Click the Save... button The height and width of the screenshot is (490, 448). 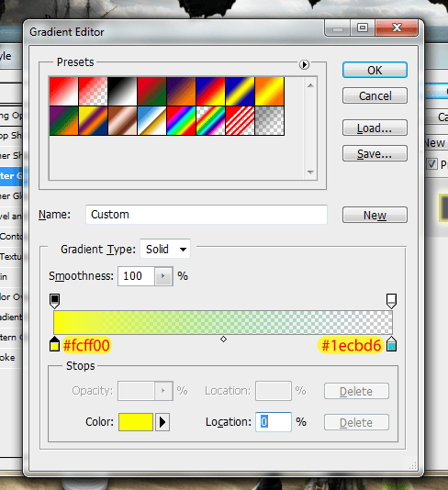pos(375,153)
